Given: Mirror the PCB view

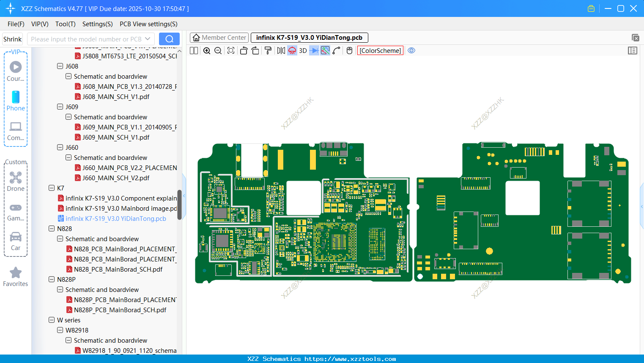Looking at the screenshot, I should pos(281,51).
